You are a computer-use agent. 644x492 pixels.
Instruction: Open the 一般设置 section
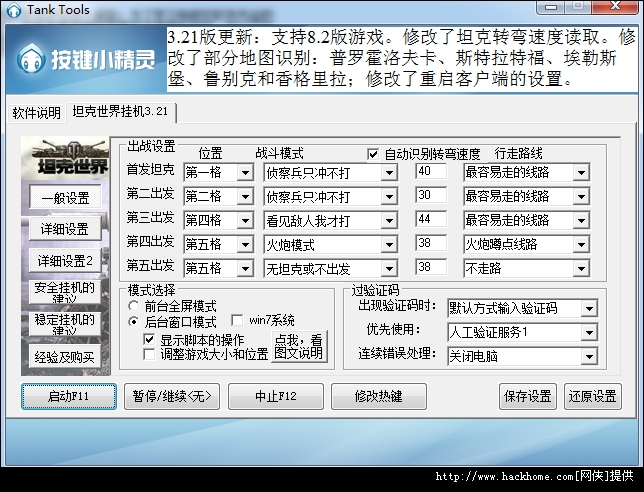pyautogui.click(x=65, y=198)
